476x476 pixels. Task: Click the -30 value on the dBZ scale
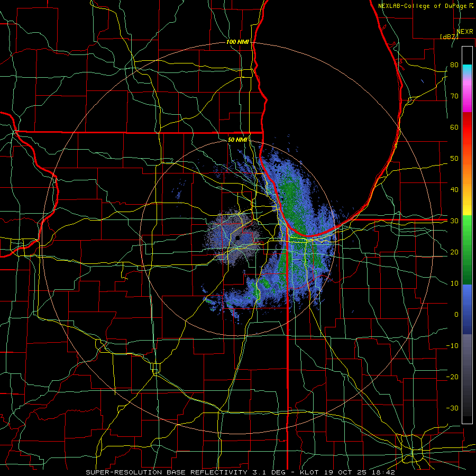coord(452,408)
